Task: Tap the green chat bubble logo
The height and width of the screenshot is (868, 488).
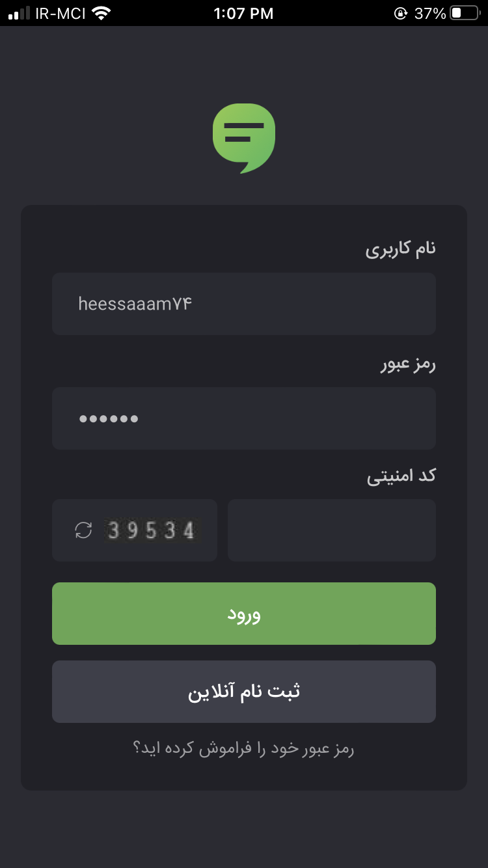Action: (x=244, y=138)
